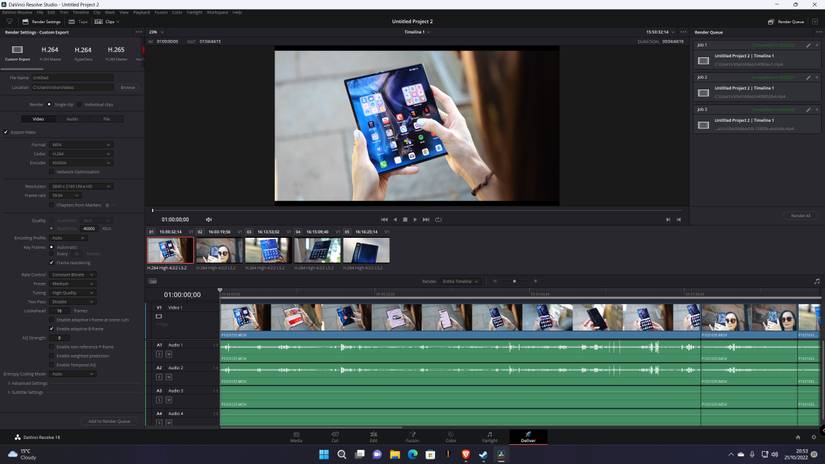The image size is (825, 464).
Task: Open the Resolution dropdown
Action: [81, 186]
